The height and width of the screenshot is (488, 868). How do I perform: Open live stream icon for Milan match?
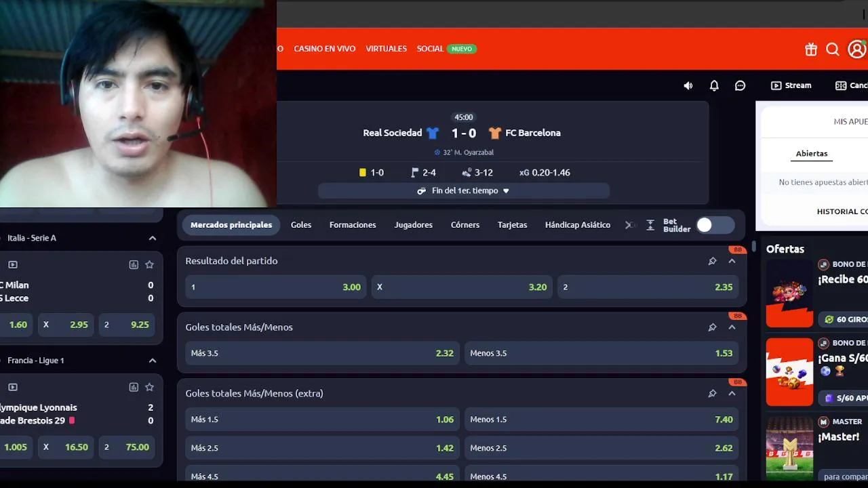(13, 264)
